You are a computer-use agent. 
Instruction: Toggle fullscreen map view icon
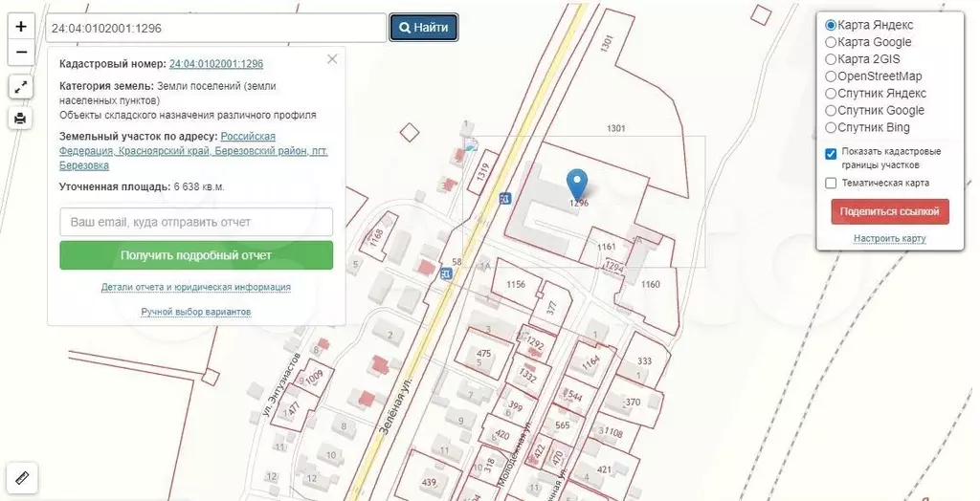point(21,87)
